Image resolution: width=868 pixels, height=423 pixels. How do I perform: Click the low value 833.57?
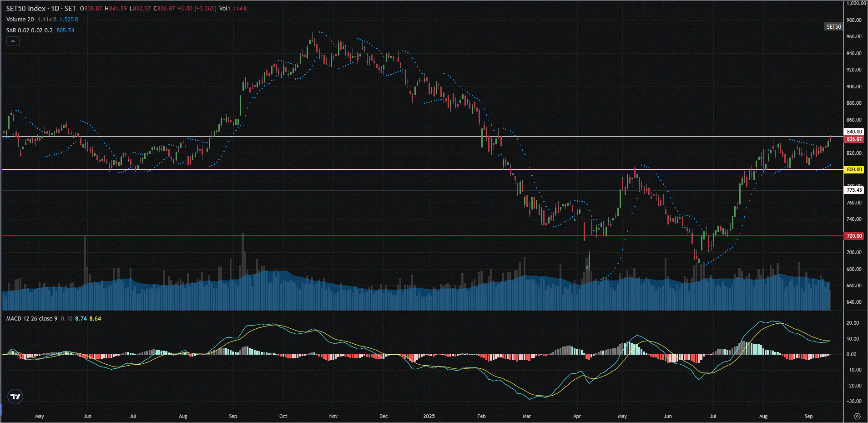tap(141, 9)
